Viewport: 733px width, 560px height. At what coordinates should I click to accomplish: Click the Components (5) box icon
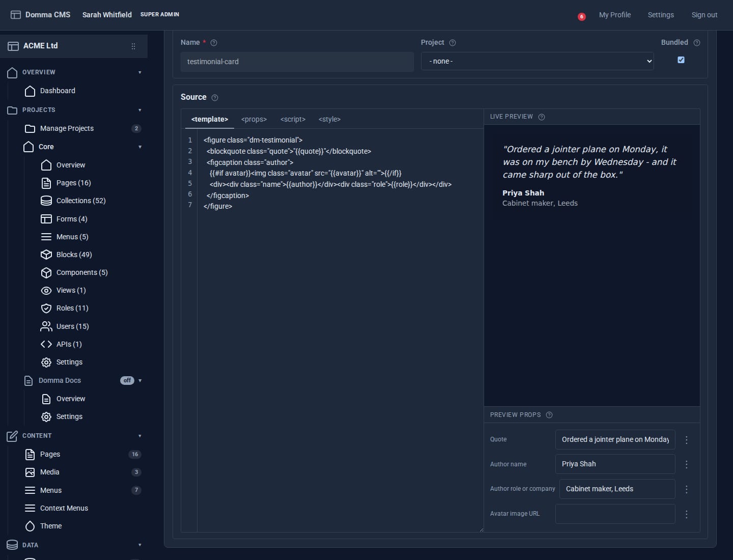tap(46, 273)
